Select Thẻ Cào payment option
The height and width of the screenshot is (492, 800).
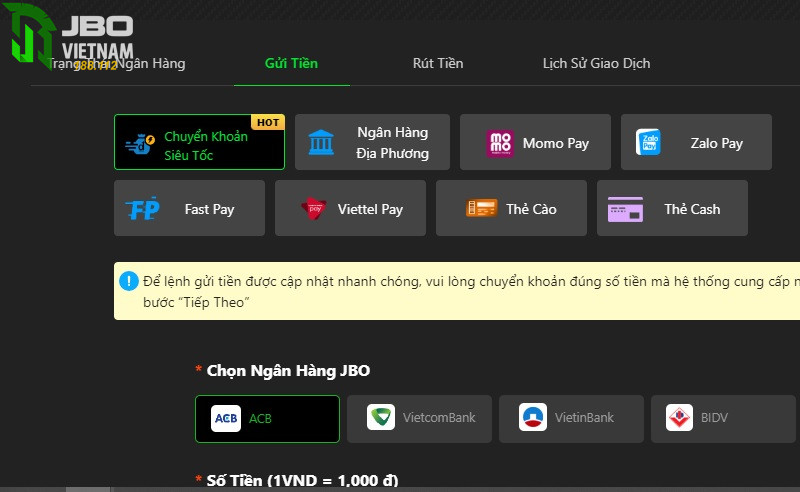point(511,208)
